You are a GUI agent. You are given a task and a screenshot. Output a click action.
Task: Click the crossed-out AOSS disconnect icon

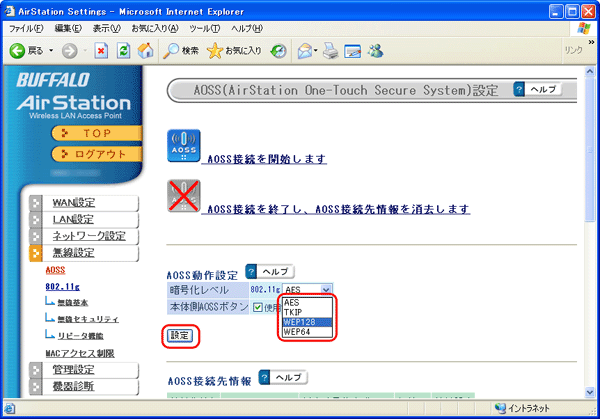(x=184, y=196)
